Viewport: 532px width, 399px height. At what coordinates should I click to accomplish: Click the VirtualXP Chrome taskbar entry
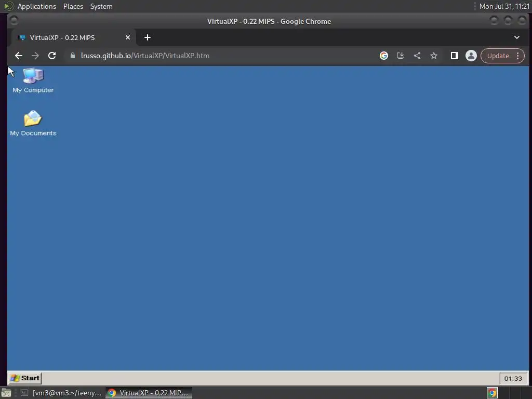click(149, 393)
